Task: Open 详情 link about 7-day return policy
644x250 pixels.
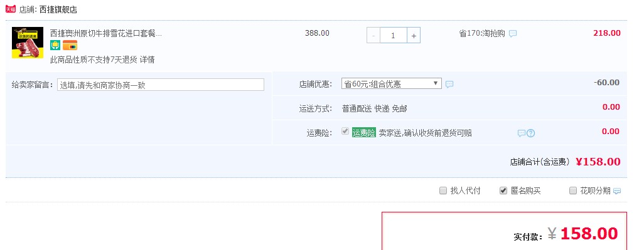Action: point(147,60)
